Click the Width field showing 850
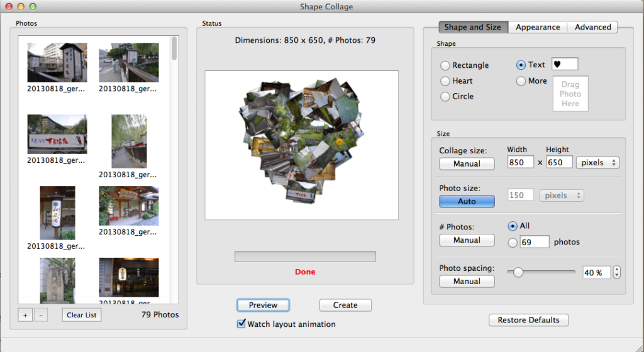The image size is (644, 352). coord(520,162)
